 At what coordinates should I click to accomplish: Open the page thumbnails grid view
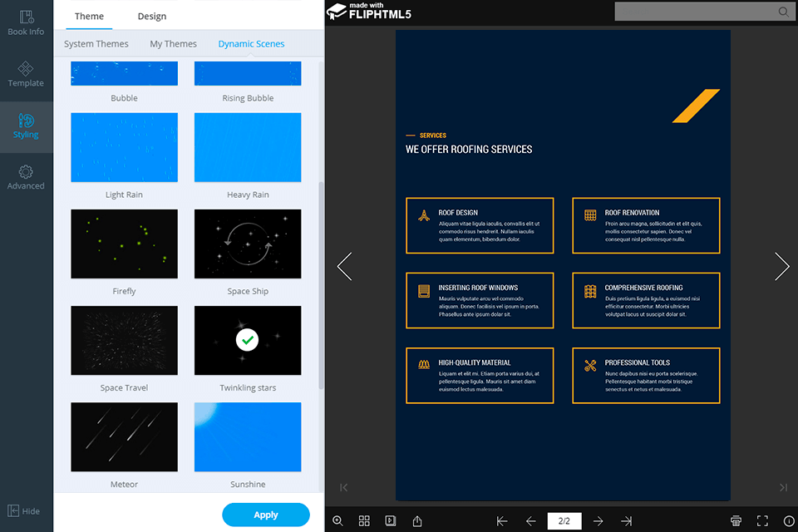pos(364,520)
